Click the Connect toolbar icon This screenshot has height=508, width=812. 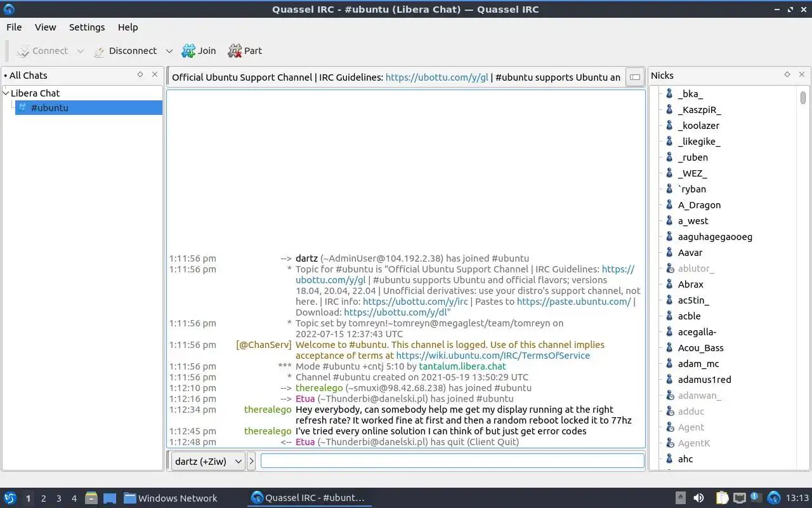(23, 51)
